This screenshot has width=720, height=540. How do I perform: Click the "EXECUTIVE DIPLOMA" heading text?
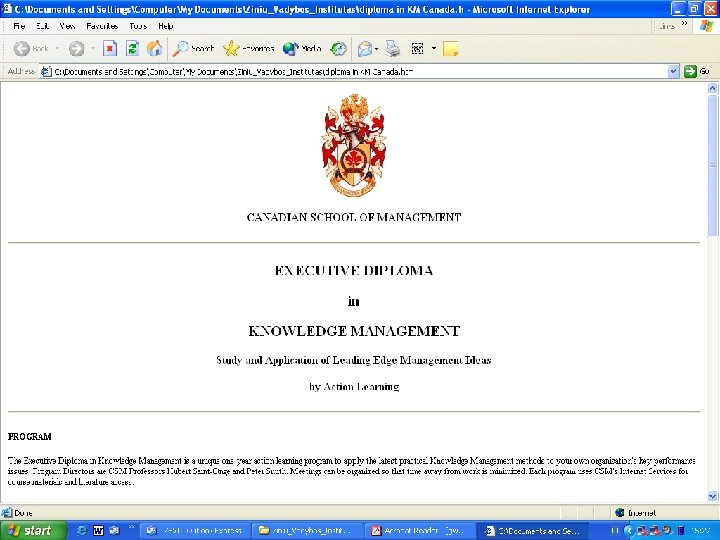[x=354, y=270]
